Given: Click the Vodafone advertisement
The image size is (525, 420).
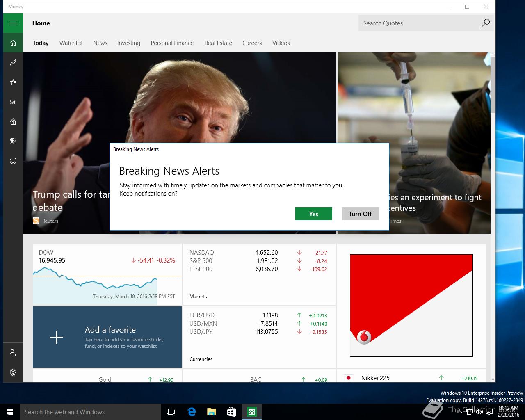Looking at the screenshot, I should [x=411, y=306].
